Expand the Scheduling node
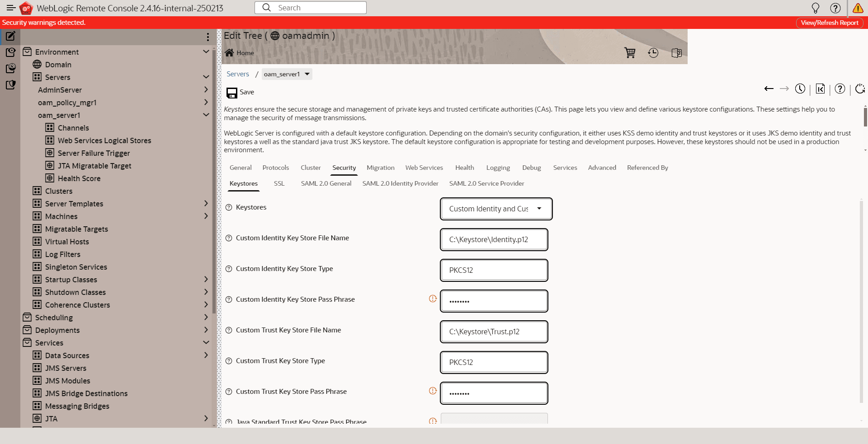The width and height of the screenshot is (868, 444). tap(206, 317)
